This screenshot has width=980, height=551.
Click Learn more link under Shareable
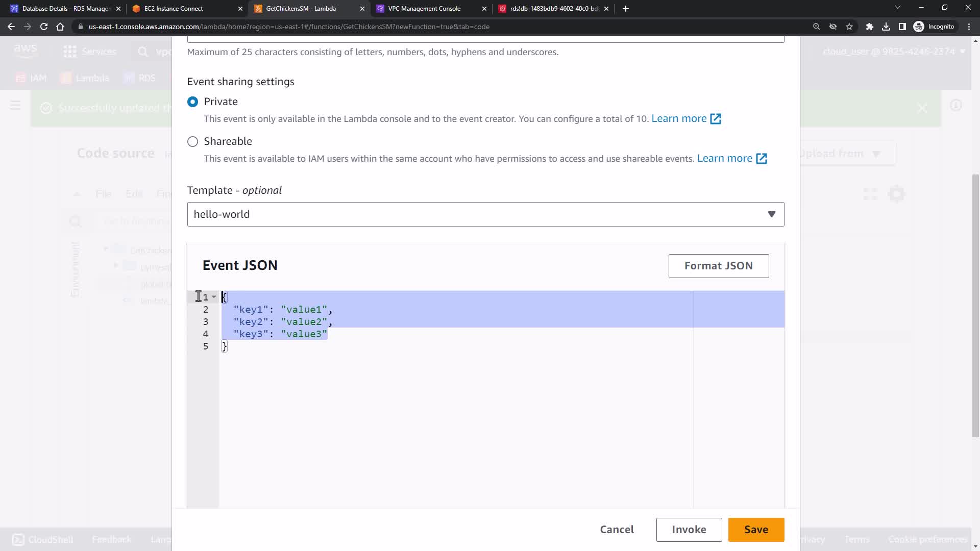coord(724,159)
